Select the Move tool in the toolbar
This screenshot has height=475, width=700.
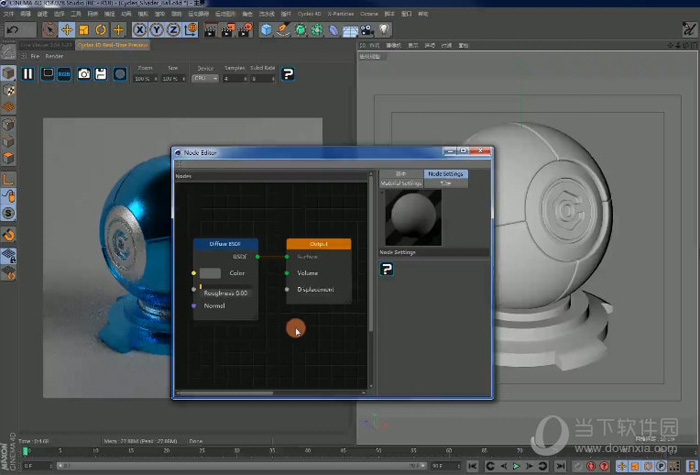(x=66, y=30)
